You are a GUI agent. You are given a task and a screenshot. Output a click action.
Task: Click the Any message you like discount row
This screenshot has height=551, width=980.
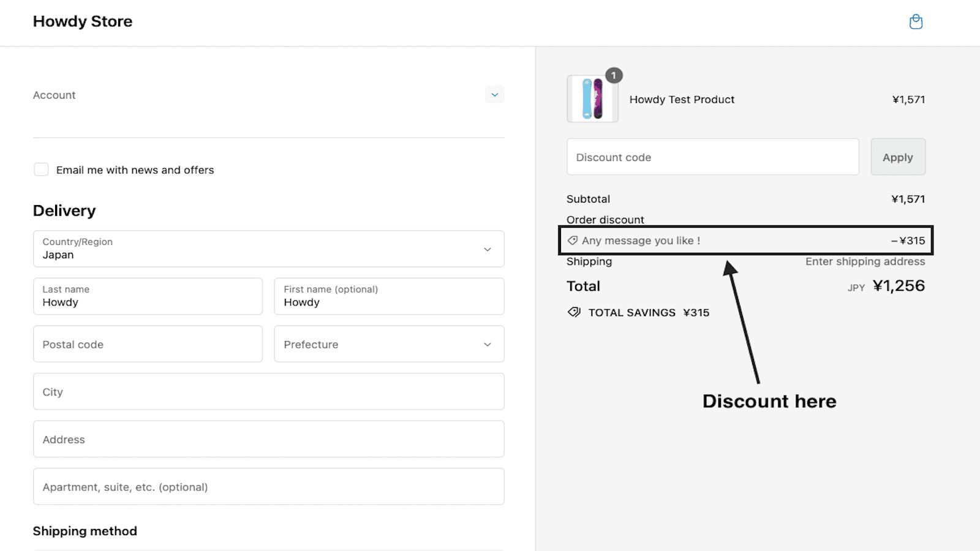(745, 241)
